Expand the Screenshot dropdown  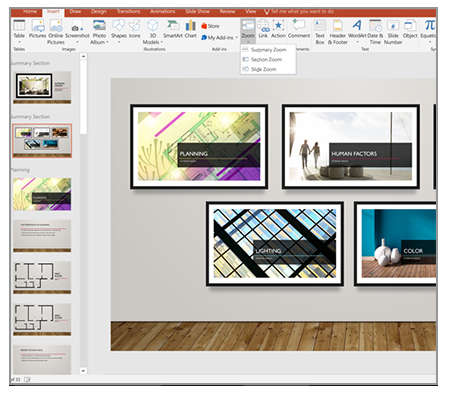77,42
